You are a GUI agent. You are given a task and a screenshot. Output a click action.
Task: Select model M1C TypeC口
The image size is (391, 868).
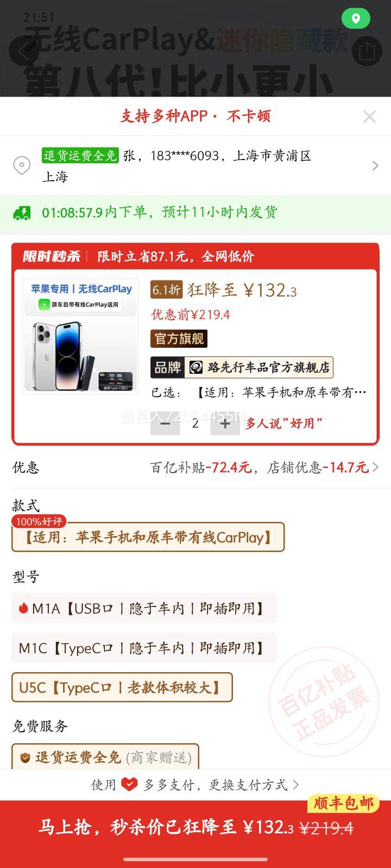[144, 648]
